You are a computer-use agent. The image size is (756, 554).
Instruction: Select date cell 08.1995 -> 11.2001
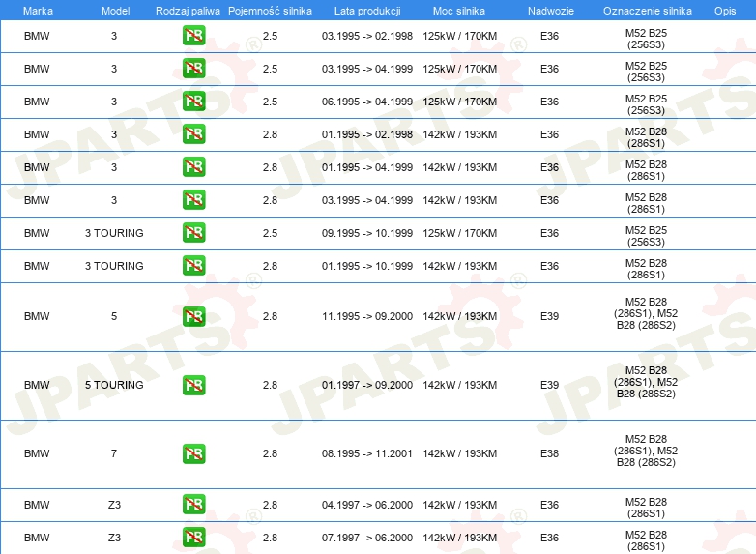pyautogui.click(x=367, y=453)
